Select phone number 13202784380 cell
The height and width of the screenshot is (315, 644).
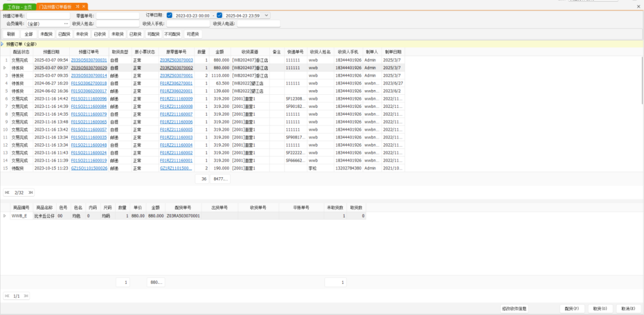(x=348, y=168)
